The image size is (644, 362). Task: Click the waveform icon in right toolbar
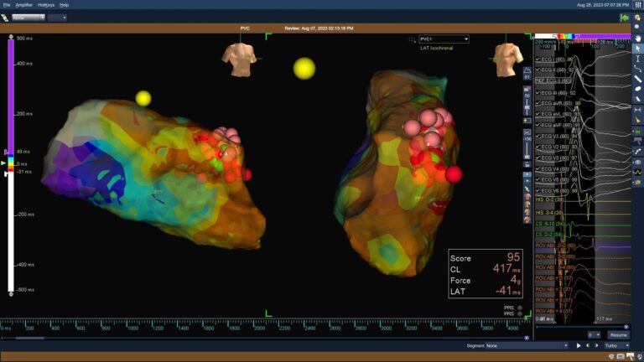coord(637,172)
